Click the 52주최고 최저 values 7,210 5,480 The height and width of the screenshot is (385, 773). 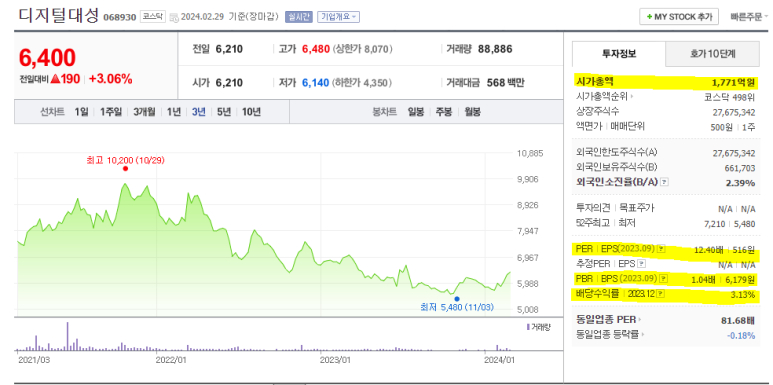[x=730, y=224]
